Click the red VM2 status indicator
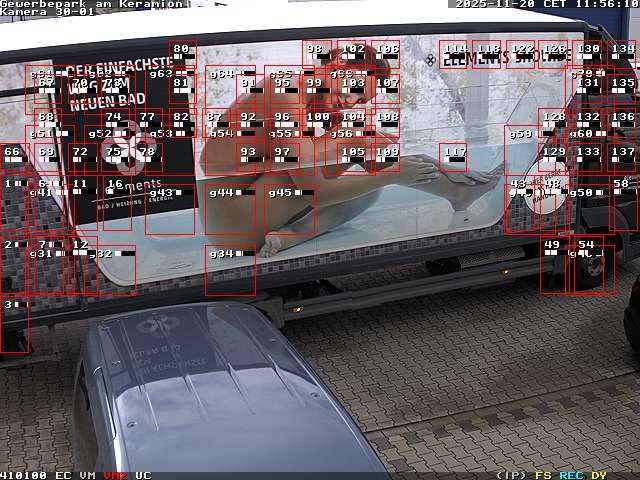Screen dimensions: 640x480 coord(115,475)
